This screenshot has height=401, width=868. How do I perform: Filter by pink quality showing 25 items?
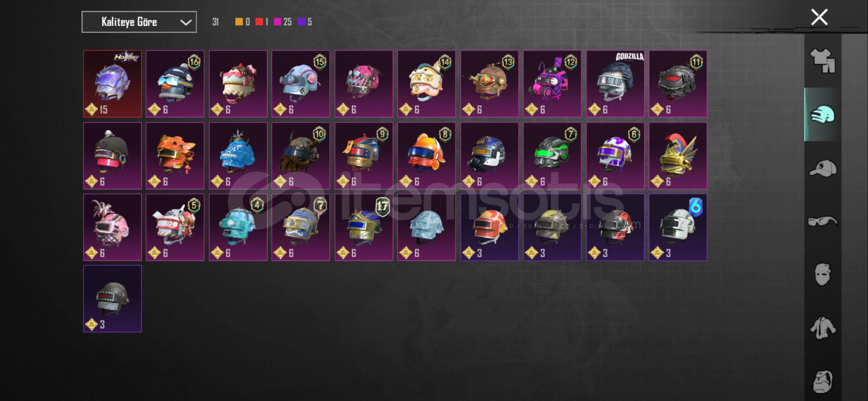(283, 22)
